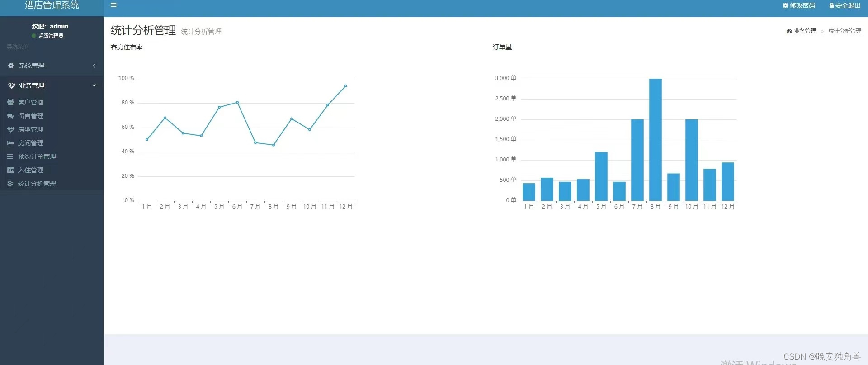Click the 12月 bar in the 订单量 chart
This screenshot has width=868, height=365.
[x=728, y=181]
